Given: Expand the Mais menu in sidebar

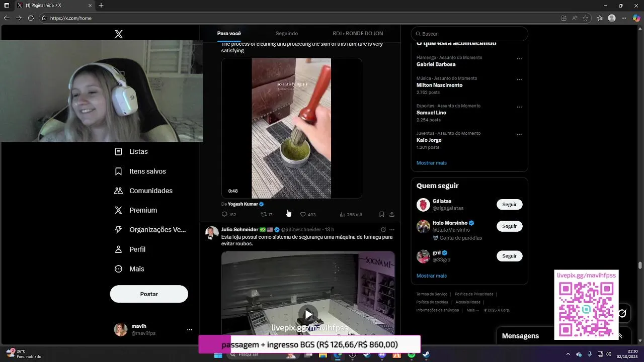Looking at the screenshot, I should coord(129,269).
